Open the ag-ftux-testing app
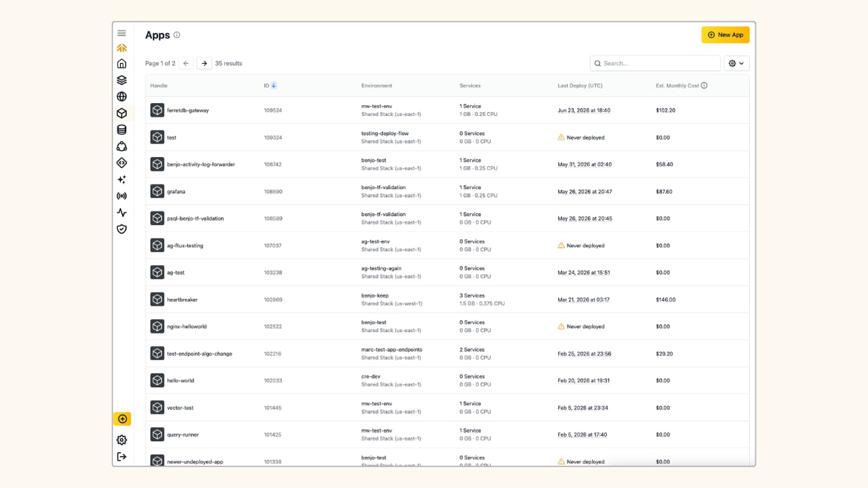Screen dimensions: 868x488 (x=185, y=245)
